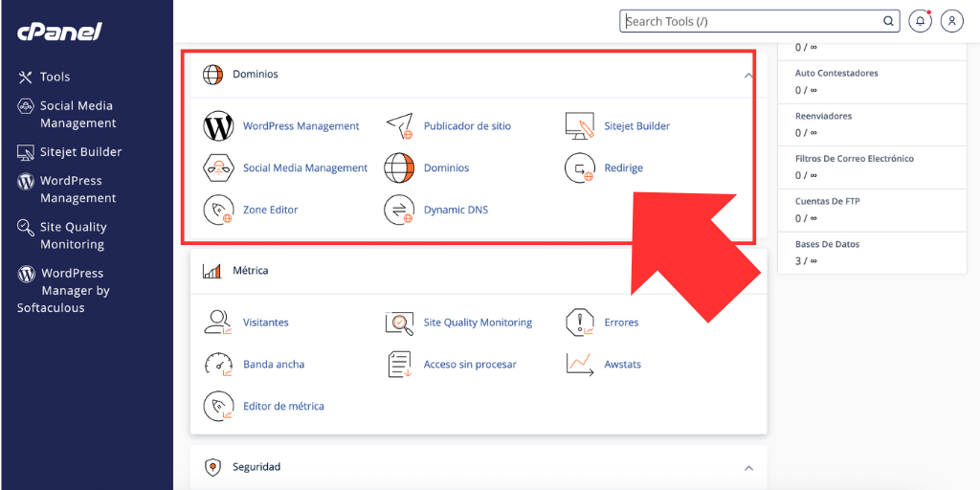Click Bases De Datos statistic label
The image size is (980, 490).
pyautogui.click(x=827, y=244)
